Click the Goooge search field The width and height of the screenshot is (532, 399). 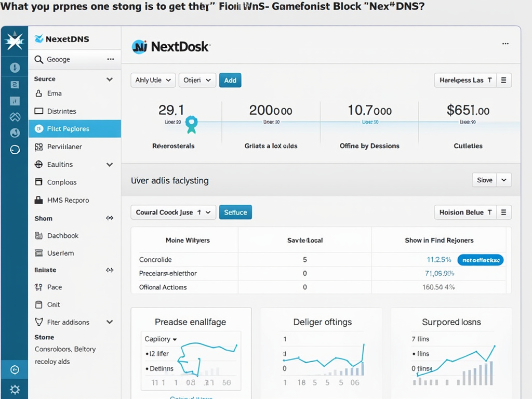75,59
